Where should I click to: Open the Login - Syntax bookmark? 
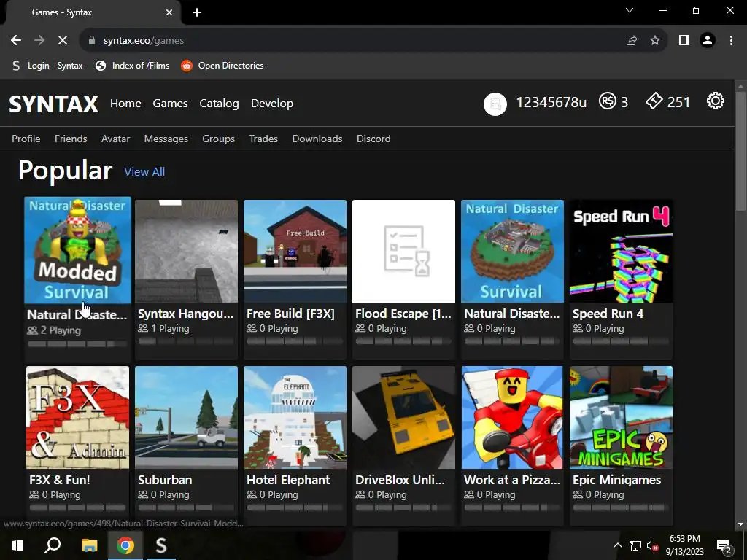(x=47, y=66)
